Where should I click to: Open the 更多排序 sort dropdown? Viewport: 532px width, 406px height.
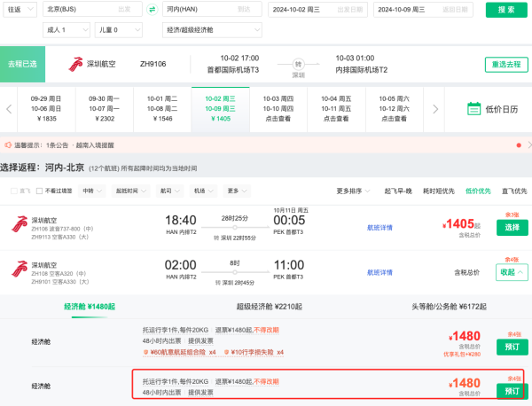pyautogui.click(x=353, y=191)
